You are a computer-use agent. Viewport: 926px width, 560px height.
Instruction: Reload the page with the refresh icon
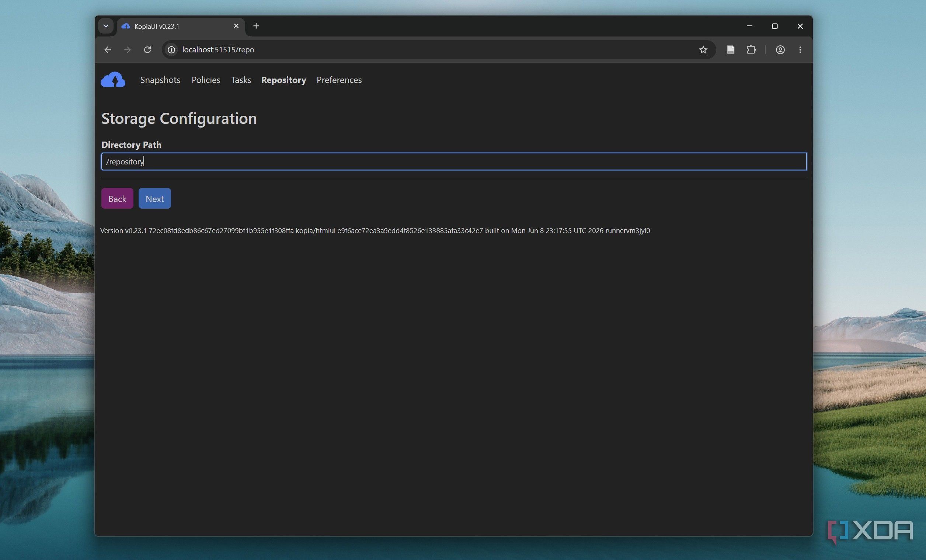147,50
